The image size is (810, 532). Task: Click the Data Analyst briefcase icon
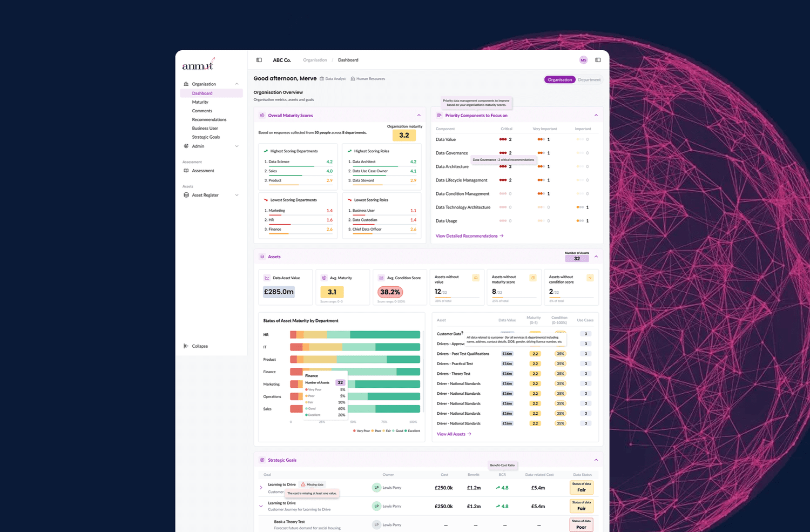(322, 79)
